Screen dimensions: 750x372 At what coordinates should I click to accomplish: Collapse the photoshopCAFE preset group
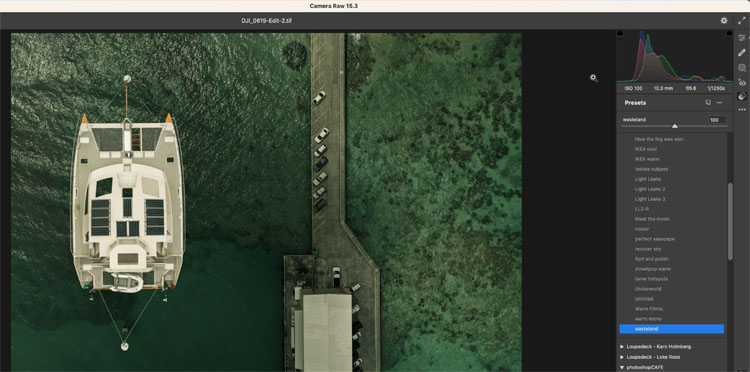tap(622, 368)
